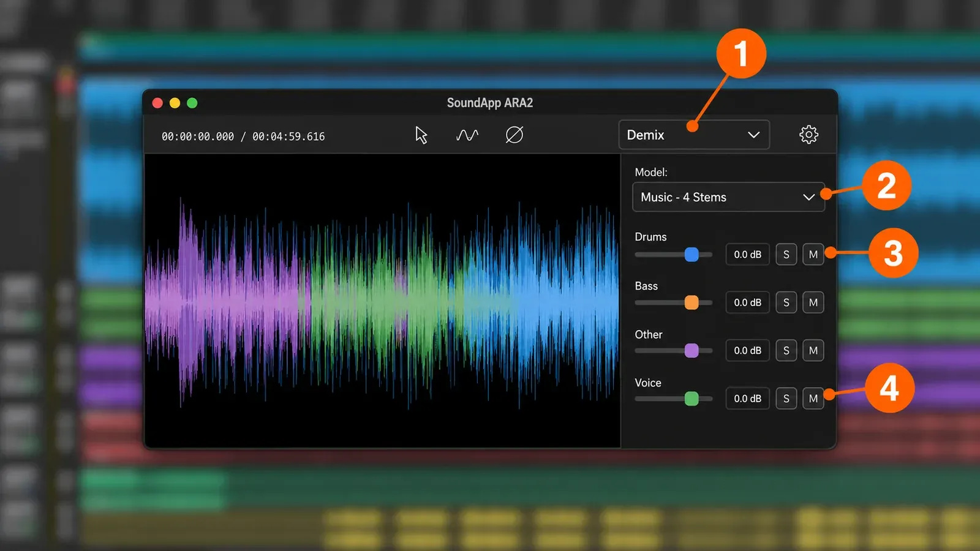Click the Model: label
Image resolution: width=980 pixels, height=551 pixels.
651,172
